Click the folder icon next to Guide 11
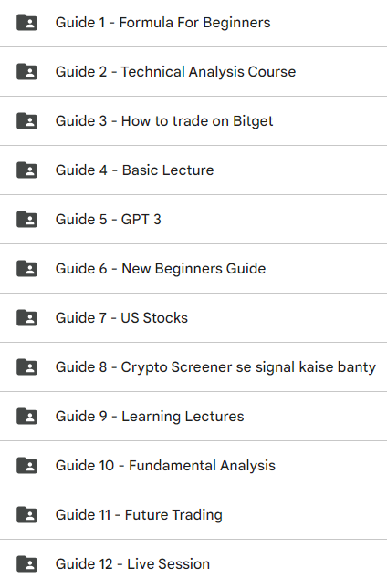 point(26,514)
